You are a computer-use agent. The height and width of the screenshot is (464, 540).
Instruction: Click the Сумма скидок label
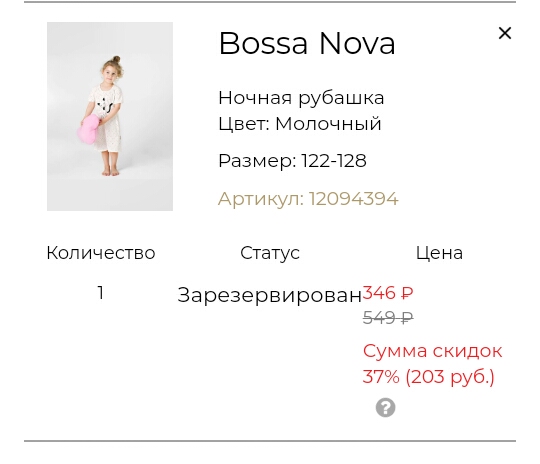(432, 352)
